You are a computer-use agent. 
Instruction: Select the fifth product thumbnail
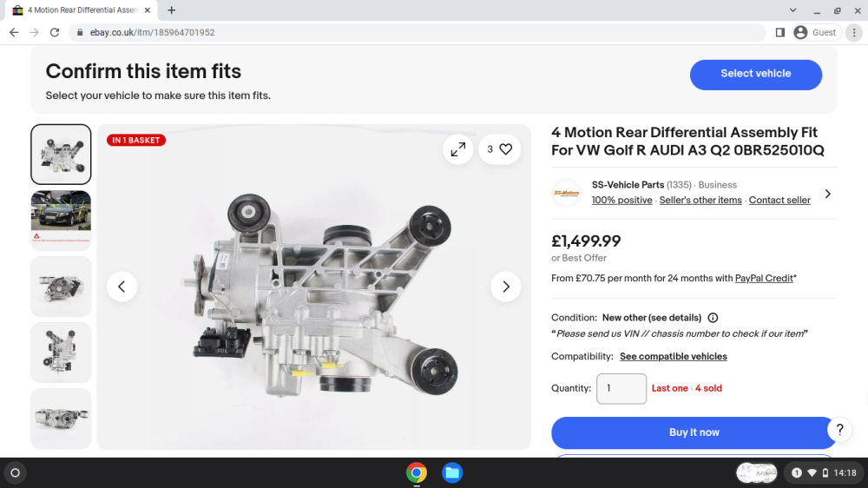[x=61, y=419]
